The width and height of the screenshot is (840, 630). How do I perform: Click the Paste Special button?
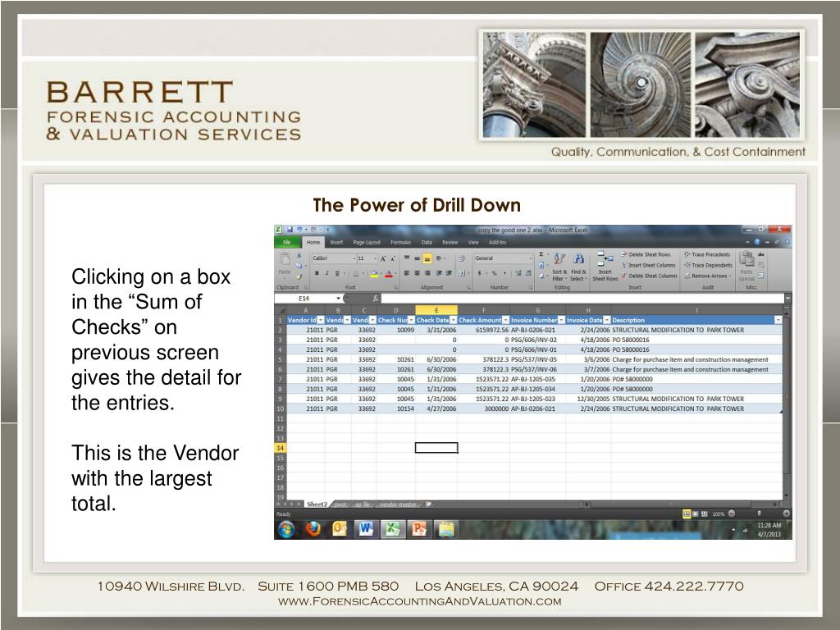(x=746, y=267)
